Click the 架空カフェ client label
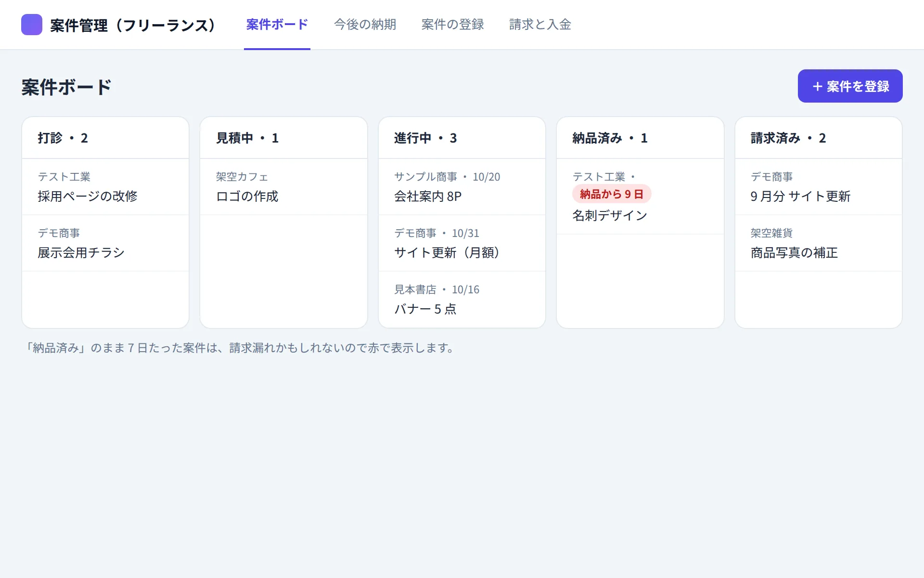 click(242, 177)
